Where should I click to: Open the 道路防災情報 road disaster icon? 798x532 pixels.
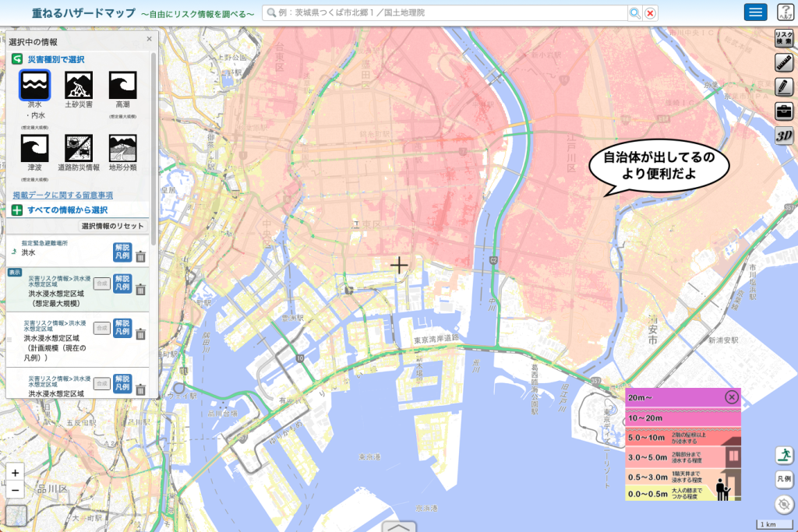(x=79, y=148)
